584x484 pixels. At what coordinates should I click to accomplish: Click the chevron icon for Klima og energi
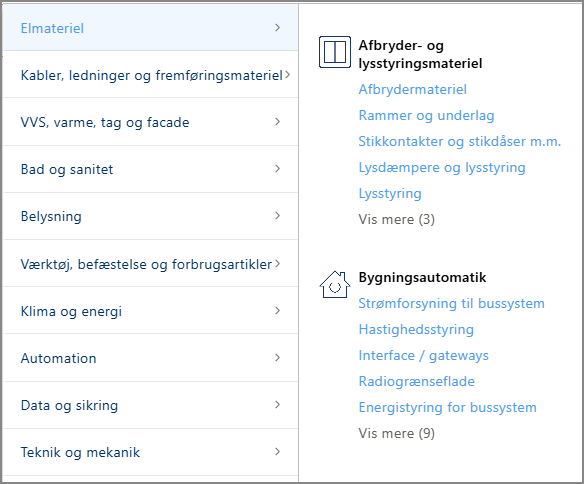[277, 311]
